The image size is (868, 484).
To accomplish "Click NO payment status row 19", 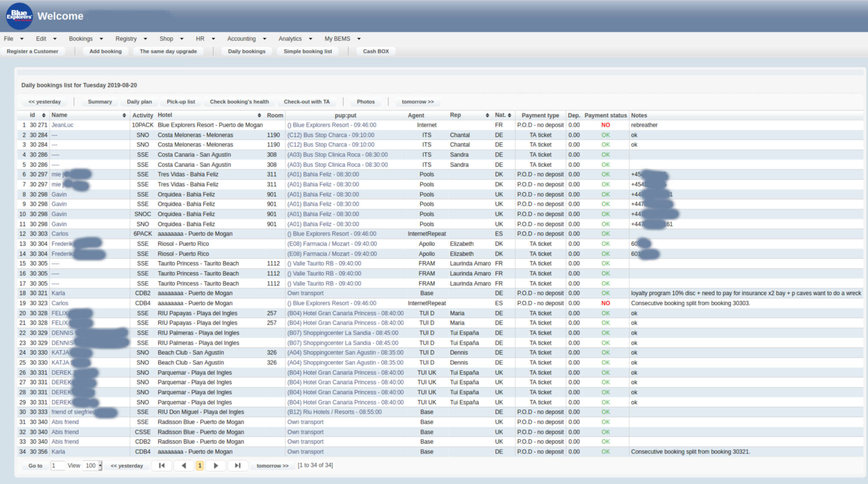I will (x=605, y=303).
